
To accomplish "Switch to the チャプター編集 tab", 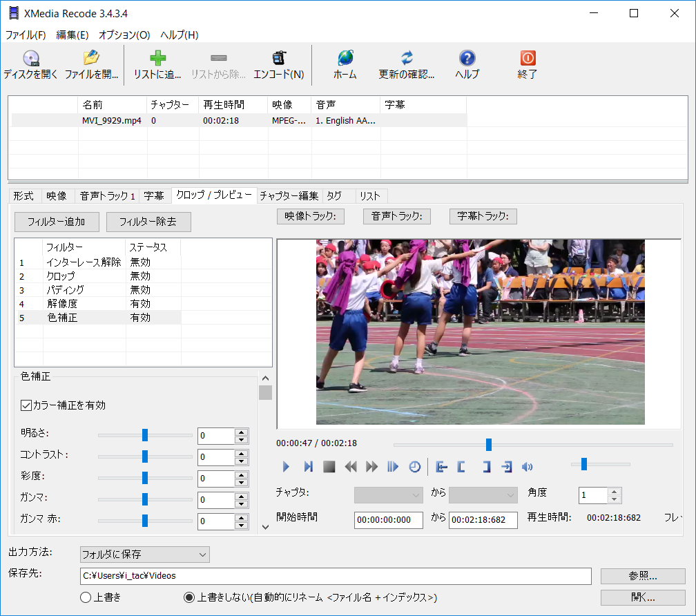I will 289,196.
